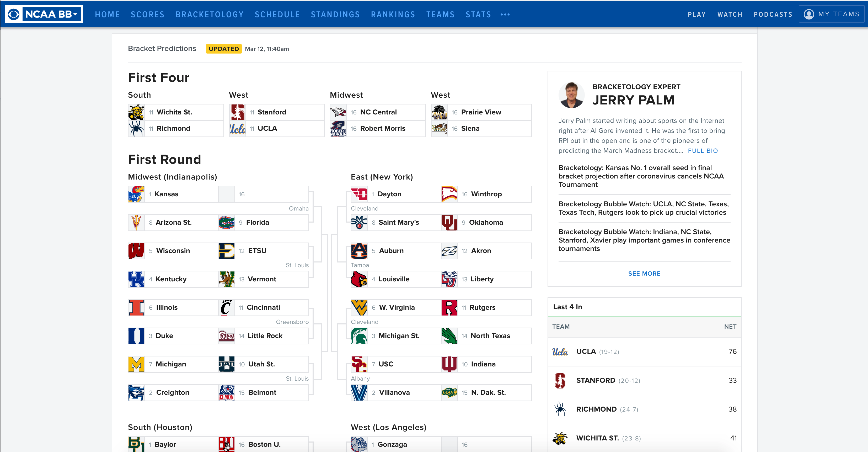Viewport: 868px width, 452px height.
Task: Open the TEAMS nav item
Action: click(440, 14)
